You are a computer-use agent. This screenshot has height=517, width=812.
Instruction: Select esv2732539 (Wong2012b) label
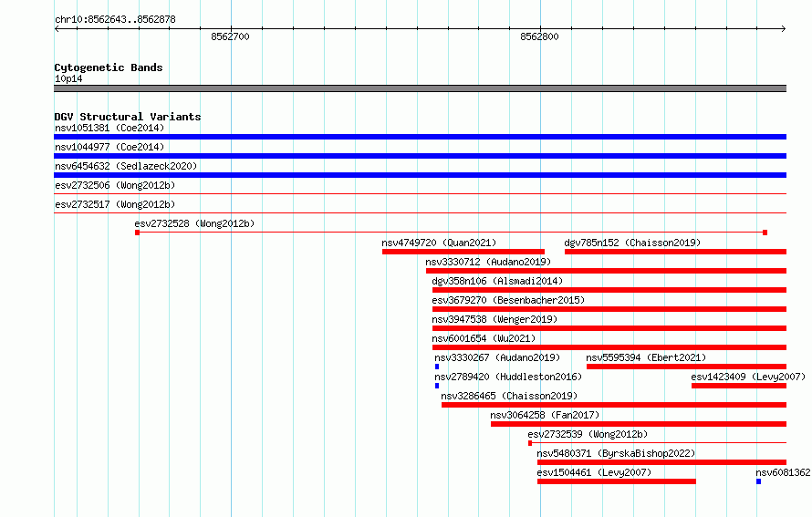tap(588, 434)
